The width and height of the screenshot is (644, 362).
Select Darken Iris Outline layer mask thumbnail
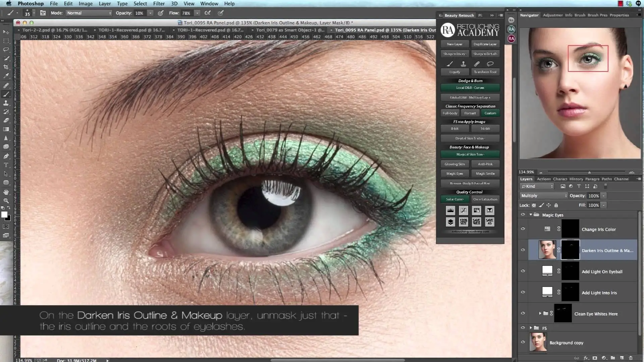[570, 250]
